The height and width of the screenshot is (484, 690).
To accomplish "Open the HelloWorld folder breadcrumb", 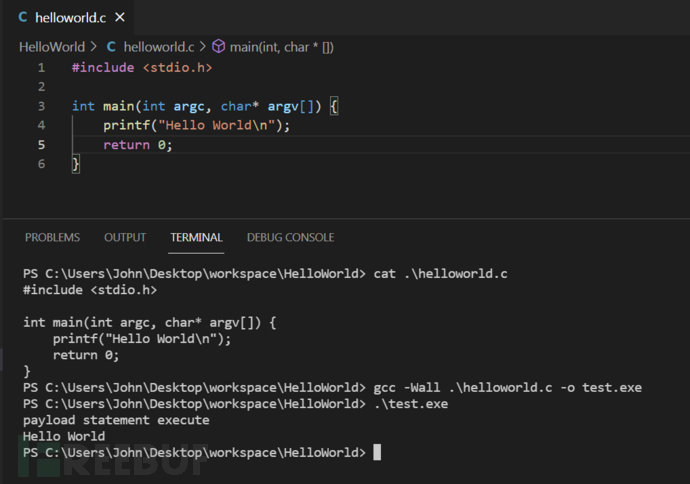I will click(52, 46).
